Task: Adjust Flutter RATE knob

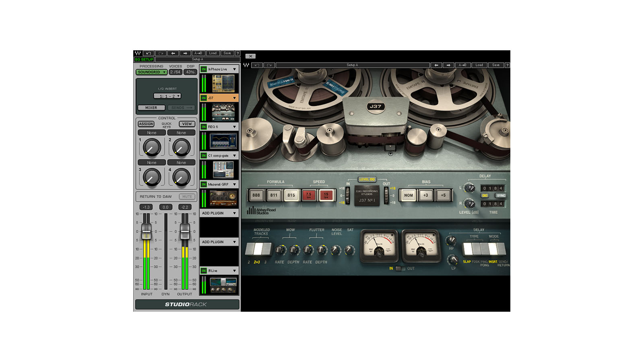Action: [x=308, y=250]
